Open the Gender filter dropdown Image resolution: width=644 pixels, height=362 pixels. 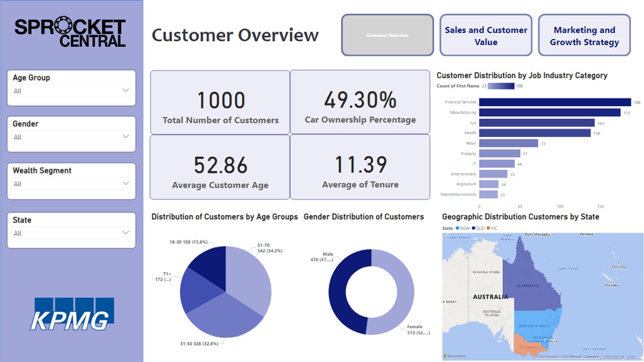126,137
